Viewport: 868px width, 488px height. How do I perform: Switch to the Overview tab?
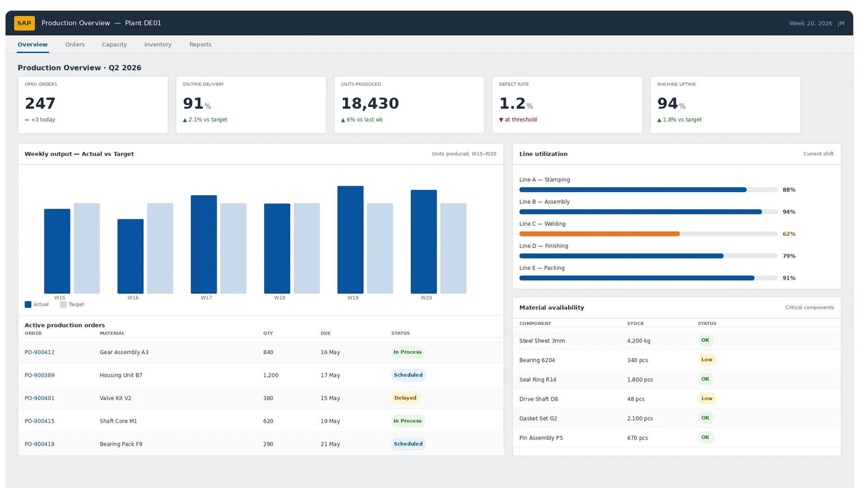(33, 44)
